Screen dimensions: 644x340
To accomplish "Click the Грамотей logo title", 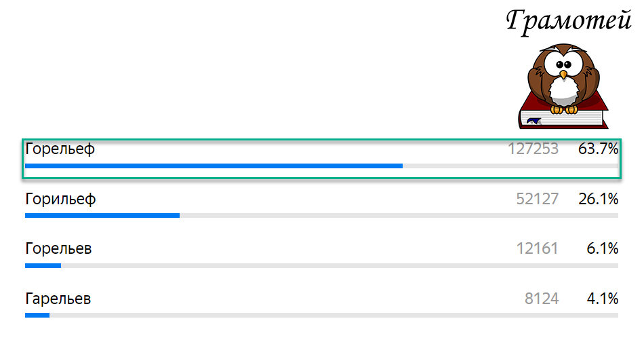I will point(569,22).
